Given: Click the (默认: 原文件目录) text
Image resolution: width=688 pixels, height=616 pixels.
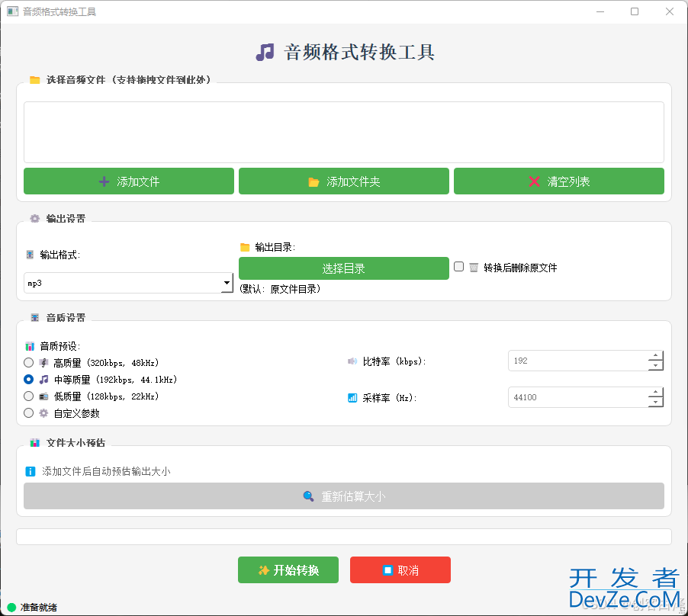Looking at the screenshot, I should [280, 289].
